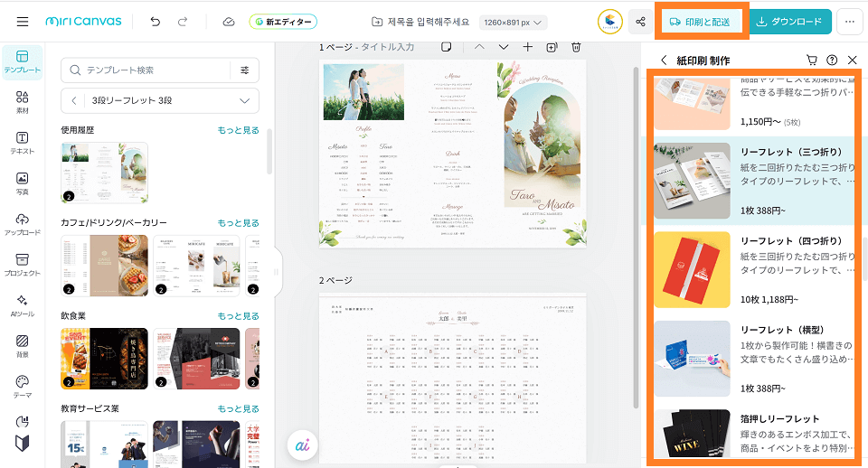Image resolution: width=868 pixels, height=468 pixels.
Task: Open the アップロード upload panel
Action: 23,225
